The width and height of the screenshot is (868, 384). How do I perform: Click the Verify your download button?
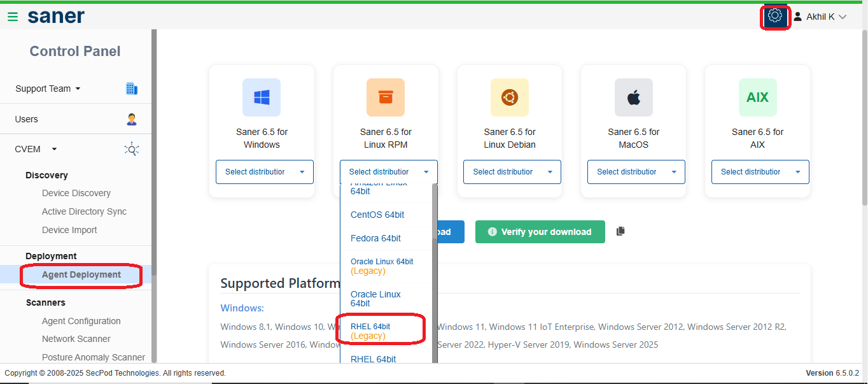tap(540, 232)
